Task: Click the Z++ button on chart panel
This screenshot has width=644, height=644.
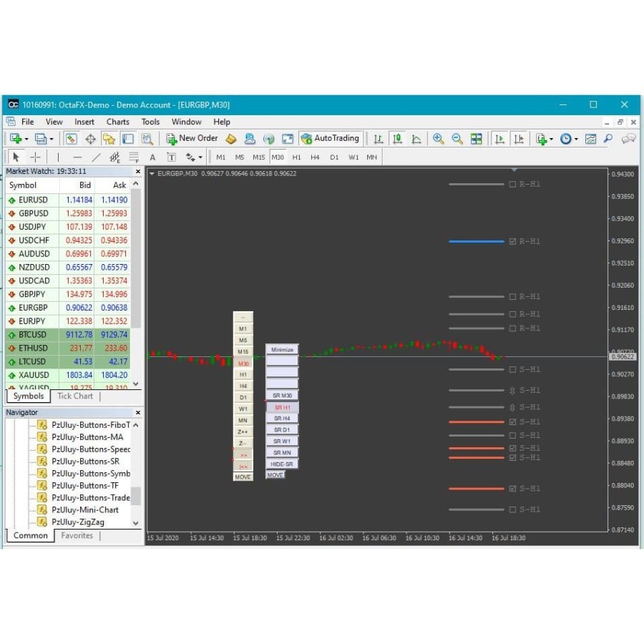Action: 243,432
